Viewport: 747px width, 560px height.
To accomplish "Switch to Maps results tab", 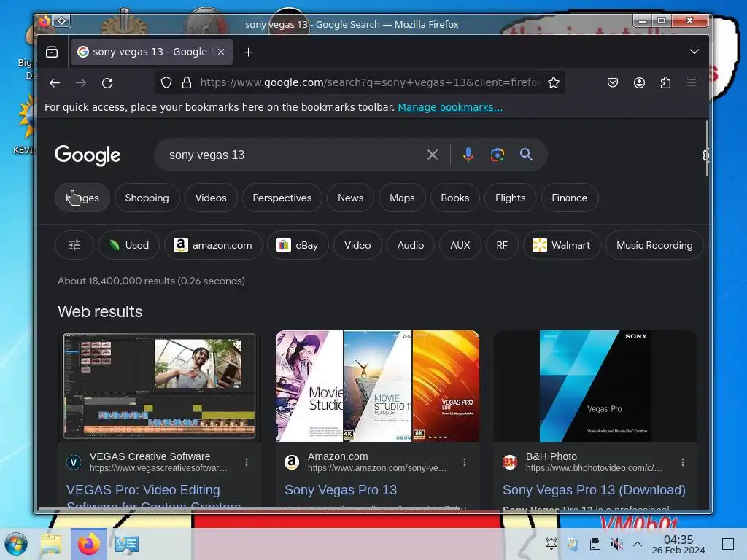I will pos(402,198).
